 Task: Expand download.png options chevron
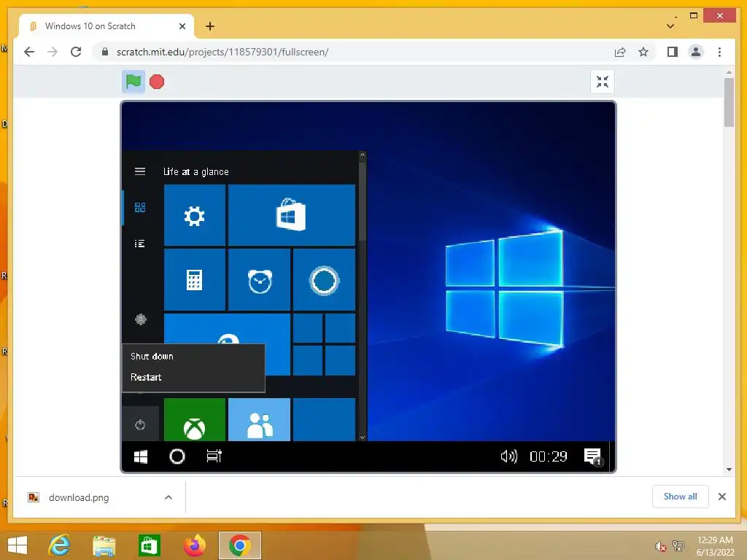tap(169, 497)
